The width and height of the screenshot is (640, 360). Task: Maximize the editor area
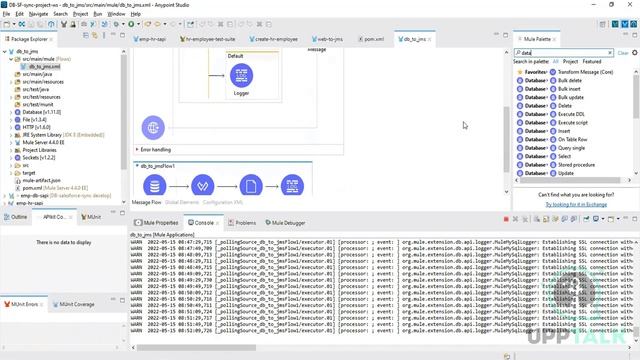(506, 36)
